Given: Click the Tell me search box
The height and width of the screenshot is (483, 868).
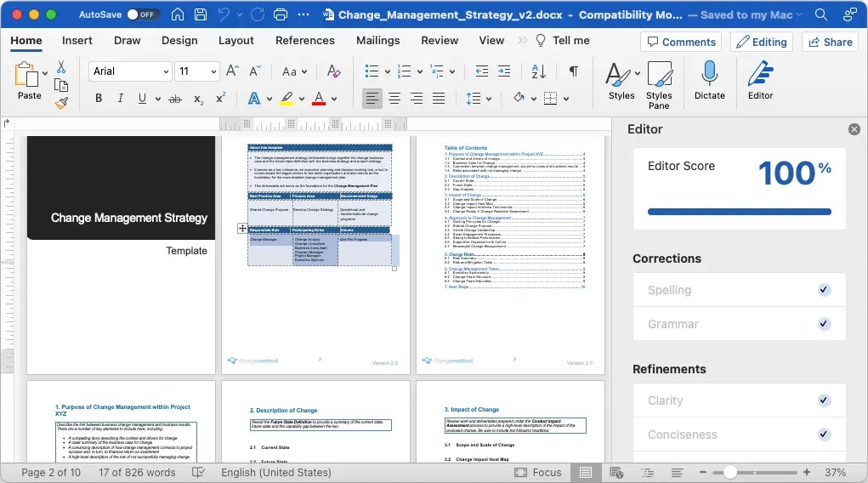Looking at the screenshot, I should tap(563, 41).
